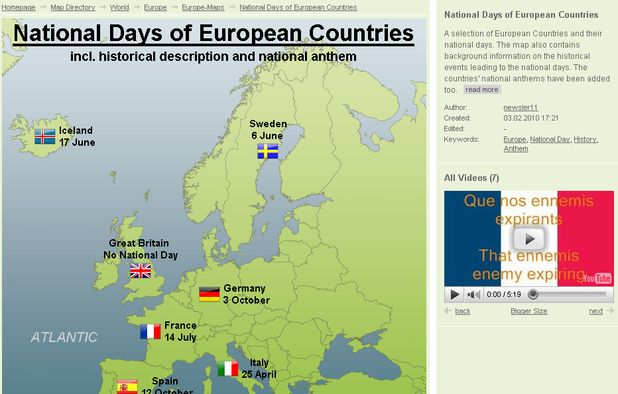618x394 pixels.
Task: Select the Great Britain Union Jack flag
Action: click(x=140, y=271)
